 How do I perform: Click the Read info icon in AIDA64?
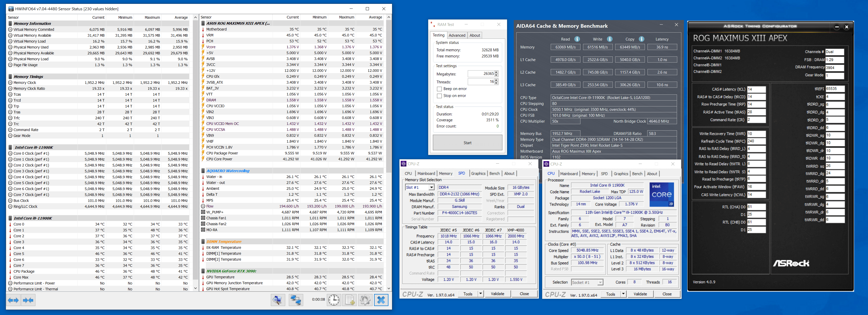pyautogui.click(x=577, y=39)
